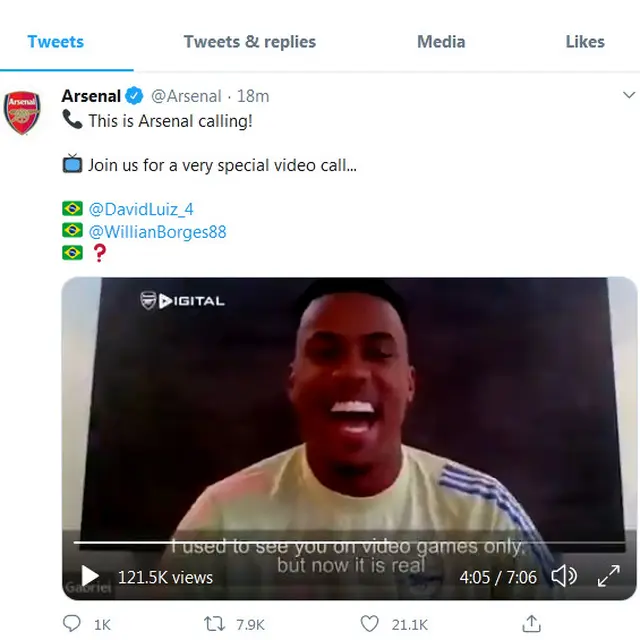The image size is (640, 640).
Task: Click the Arsenal crest profile avatar
Action: (22, 113)
